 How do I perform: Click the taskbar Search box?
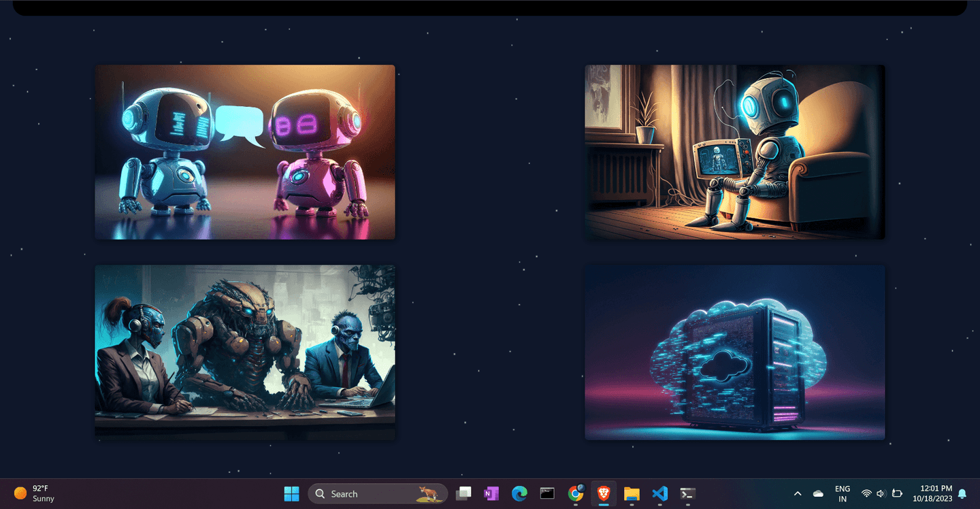378,493
